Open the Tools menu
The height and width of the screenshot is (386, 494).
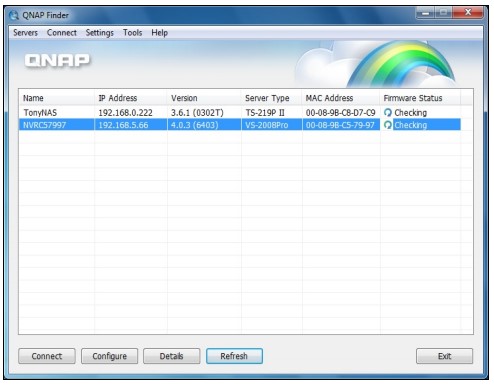132,33
